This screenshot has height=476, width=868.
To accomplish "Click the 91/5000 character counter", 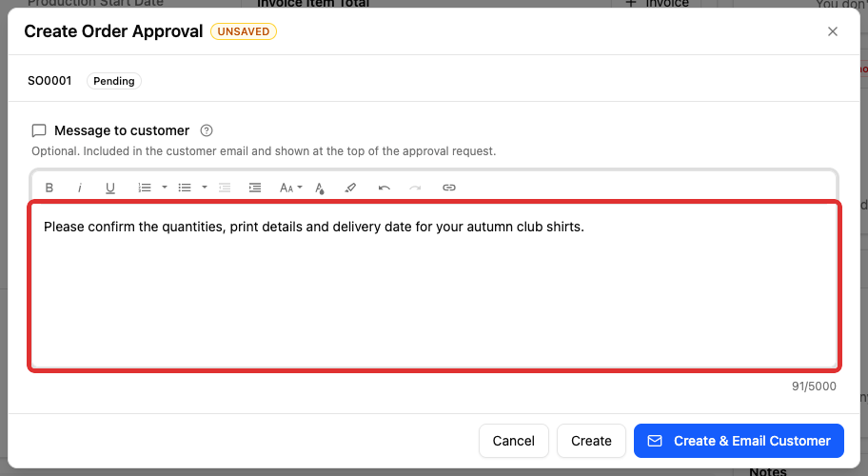I will (814, 387).
